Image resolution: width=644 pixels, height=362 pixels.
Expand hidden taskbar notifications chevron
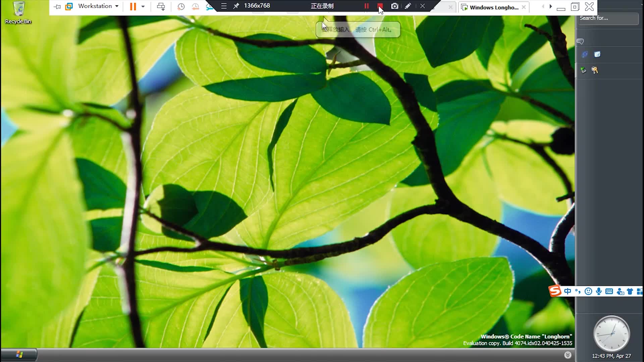click(x=568, y=354)
